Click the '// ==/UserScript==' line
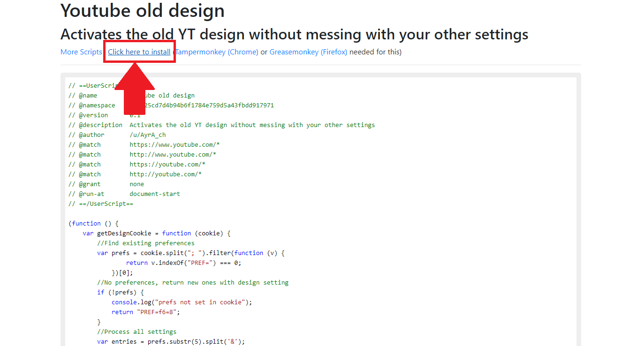This screenshot has width=644, height=346. click(101, 204)
